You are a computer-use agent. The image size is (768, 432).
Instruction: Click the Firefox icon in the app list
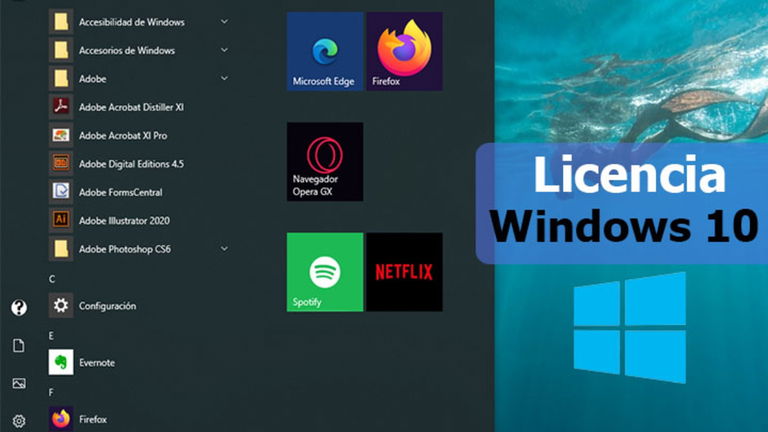(x=61, y=419)
